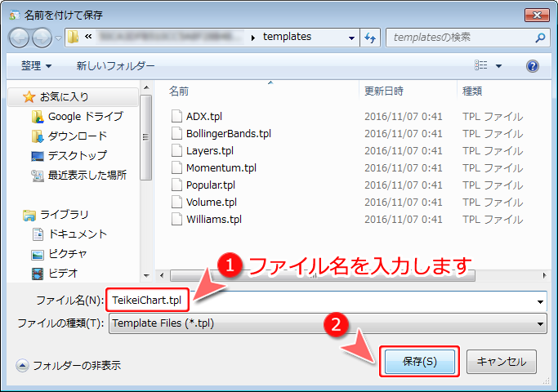Select the templates breadcrumb segment
The image size is (558, 392).
[x=287, y=37]
